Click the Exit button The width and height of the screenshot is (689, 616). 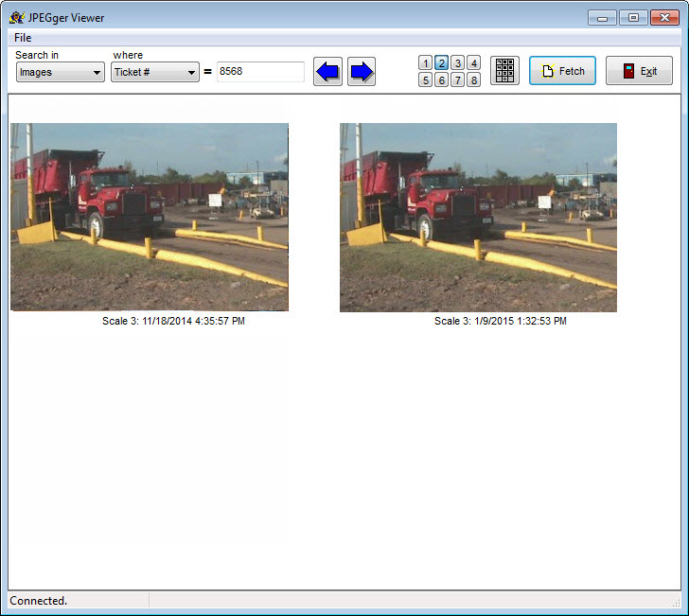640,71
